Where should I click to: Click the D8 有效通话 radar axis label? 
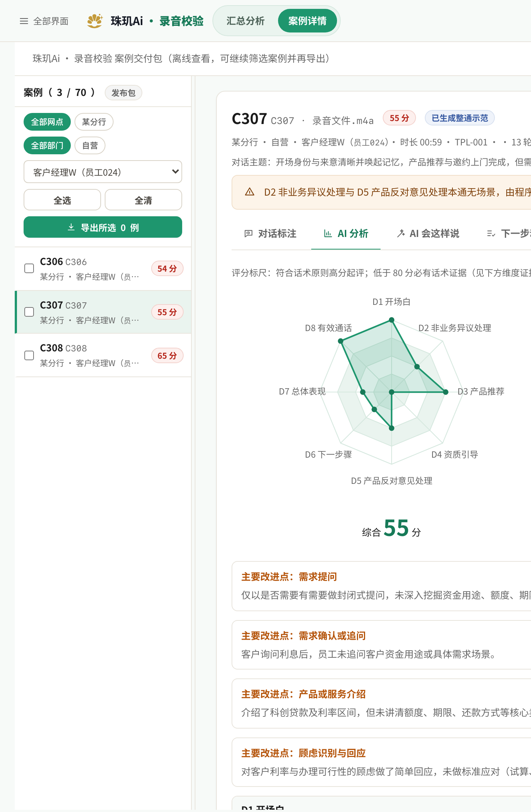pos(329,328)
